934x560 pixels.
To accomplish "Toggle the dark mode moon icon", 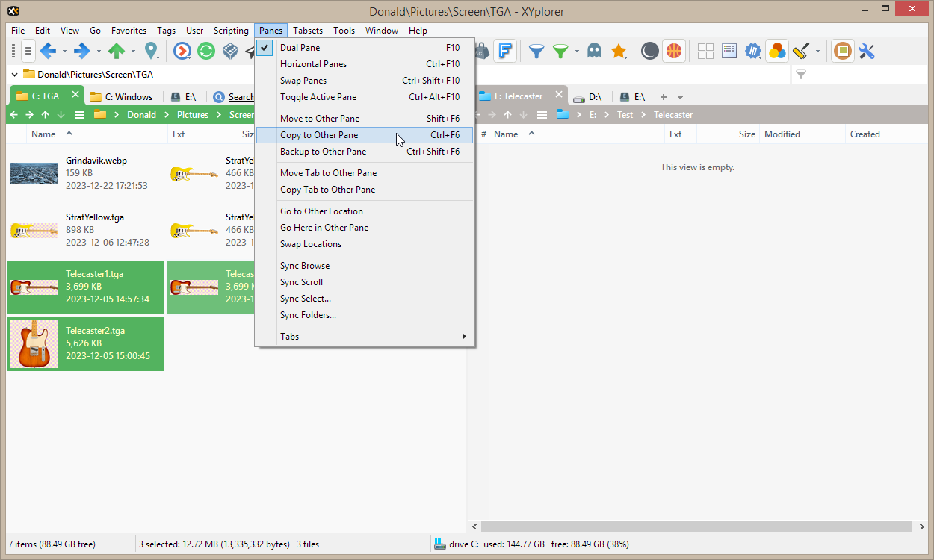I will [x=650, y=51].
